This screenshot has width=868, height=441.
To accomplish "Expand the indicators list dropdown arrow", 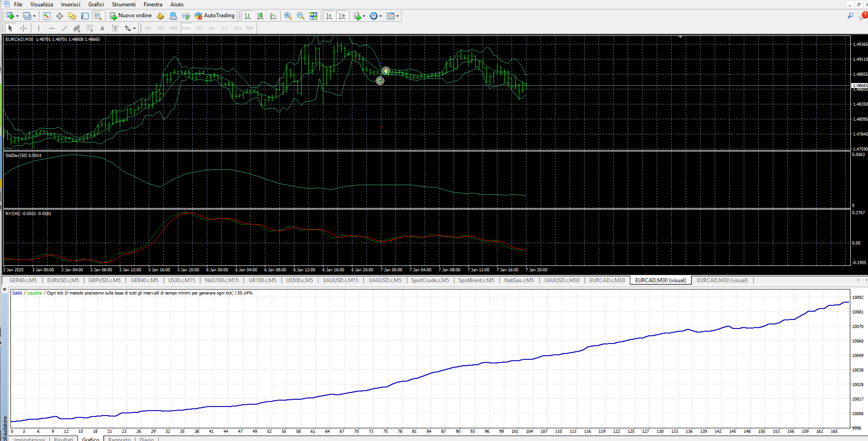I will pos(364,16).
